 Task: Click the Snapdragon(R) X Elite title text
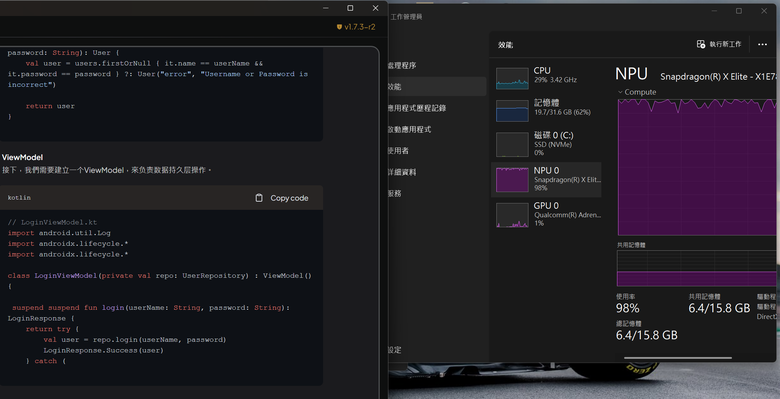pos(718,76)
